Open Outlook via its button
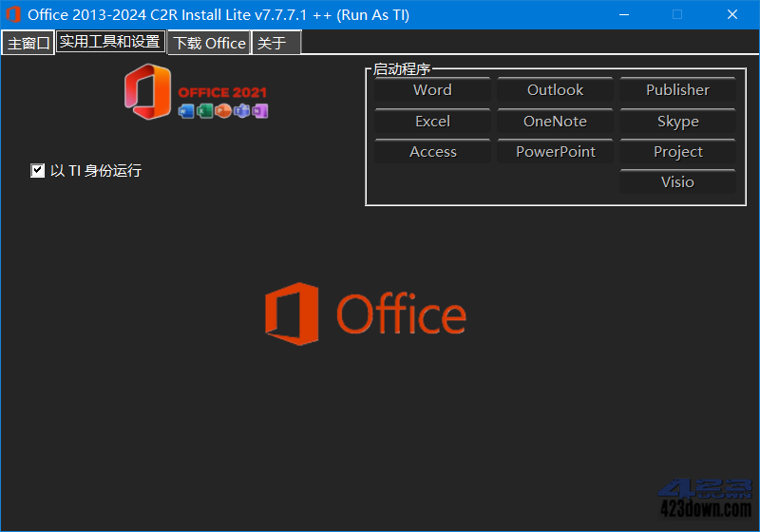The image size is (760, 532). 555,90
